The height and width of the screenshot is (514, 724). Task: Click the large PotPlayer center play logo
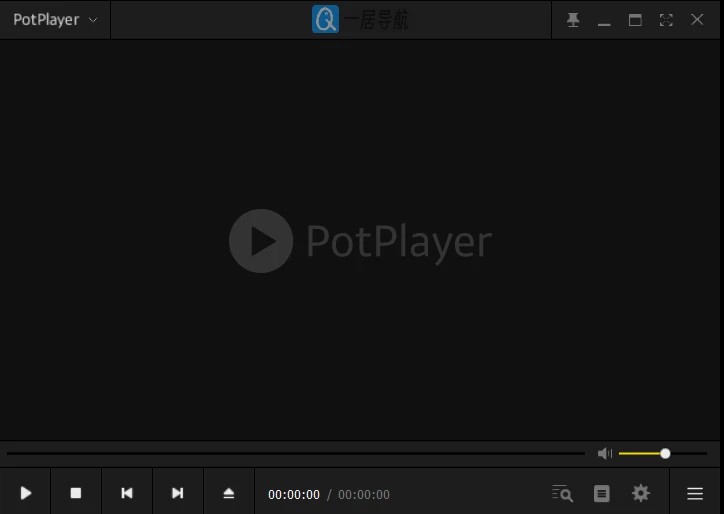261,241
